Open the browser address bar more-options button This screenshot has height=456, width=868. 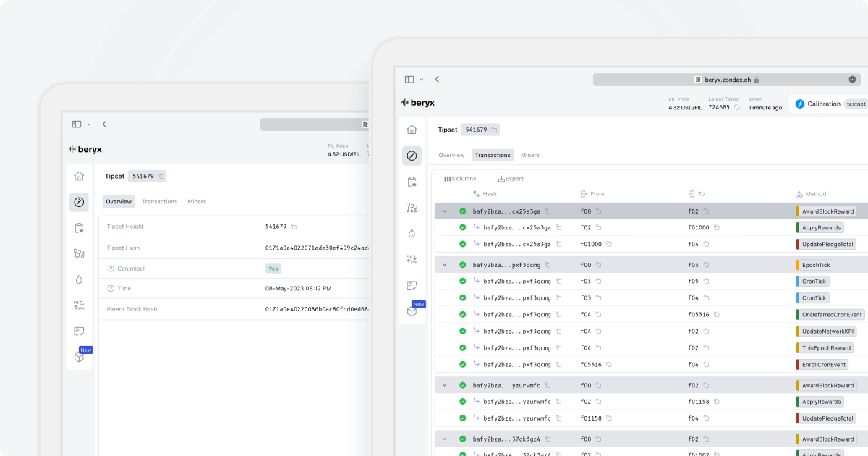(x=852, y=80)
